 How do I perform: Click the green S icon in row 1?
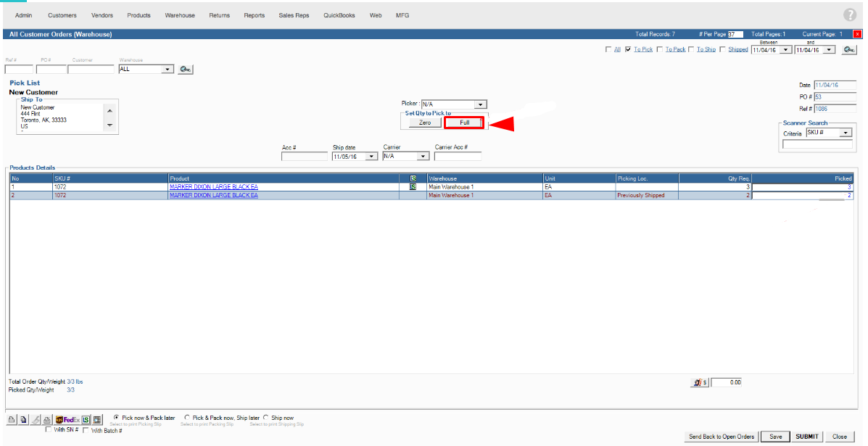click(x=413, y=186)
